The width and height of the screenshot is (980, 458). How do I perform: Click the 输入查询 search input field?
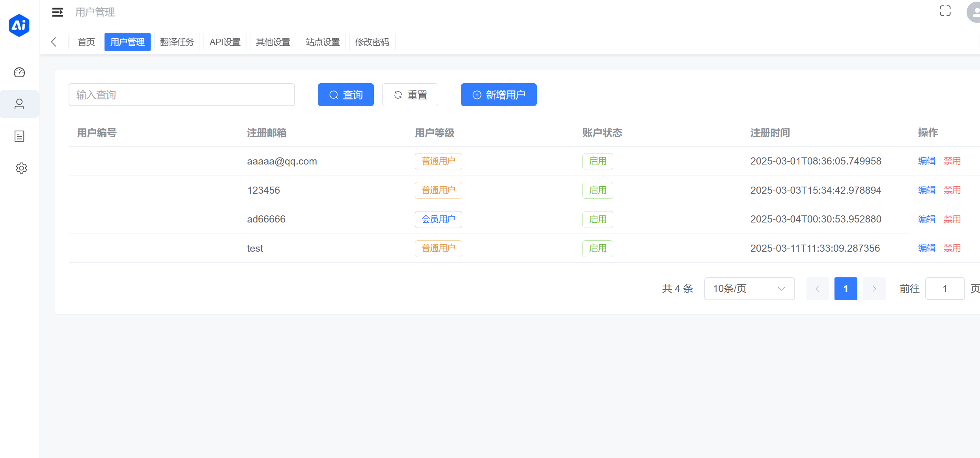pyautogui.click(x=181, y=95)
